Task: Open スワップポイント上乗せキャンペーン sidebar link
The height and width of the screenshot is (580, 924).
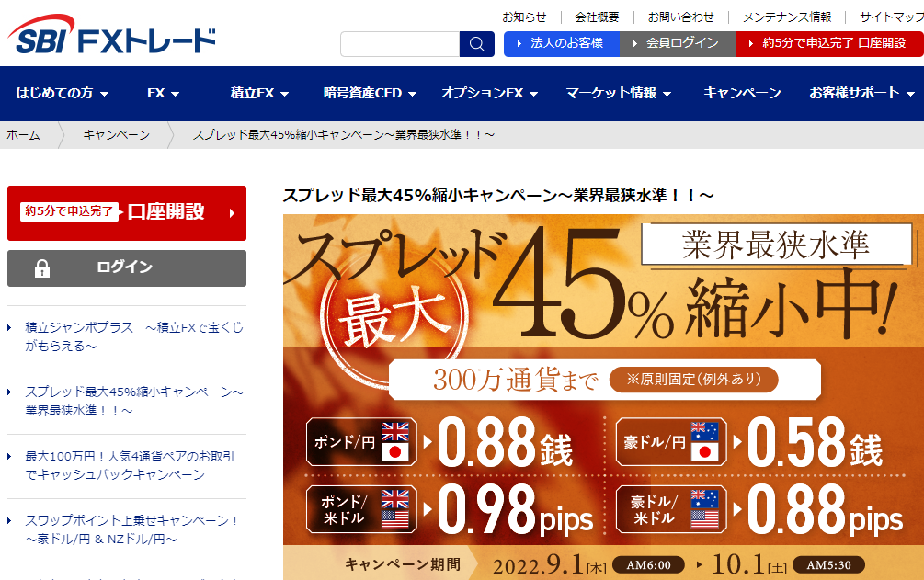Action: click(131, 529)
